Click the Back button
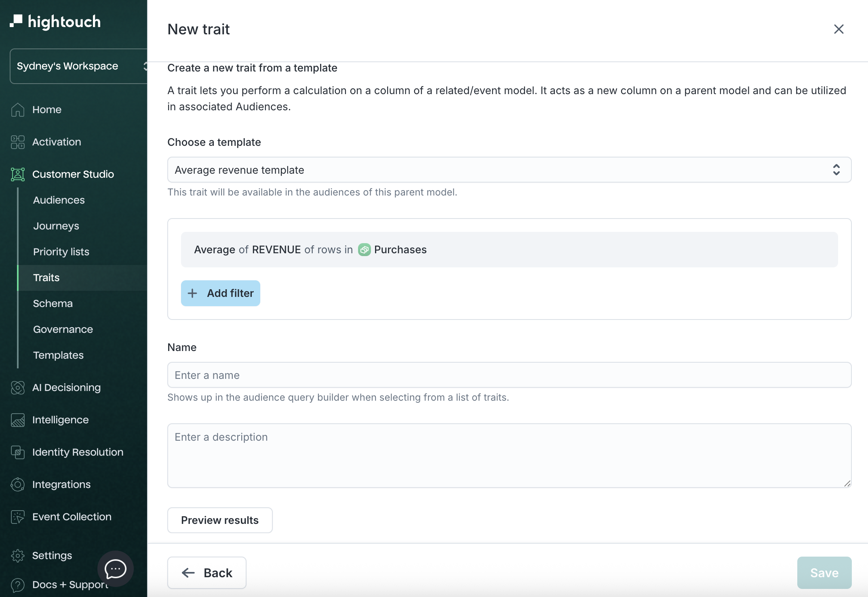This screenshot has width=868, height=597. pos(207,573)
